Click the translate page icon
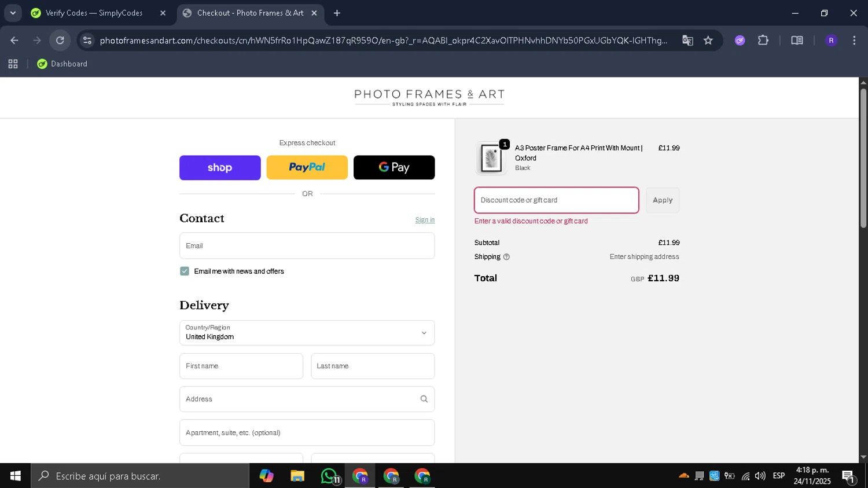The height and width of the screenshot is (488, 868). [687, 41]
